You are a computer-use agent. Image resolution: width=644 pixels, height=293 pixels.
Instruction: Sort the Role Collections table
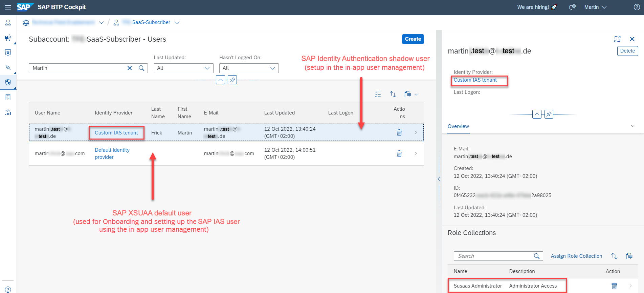(614, 256)
